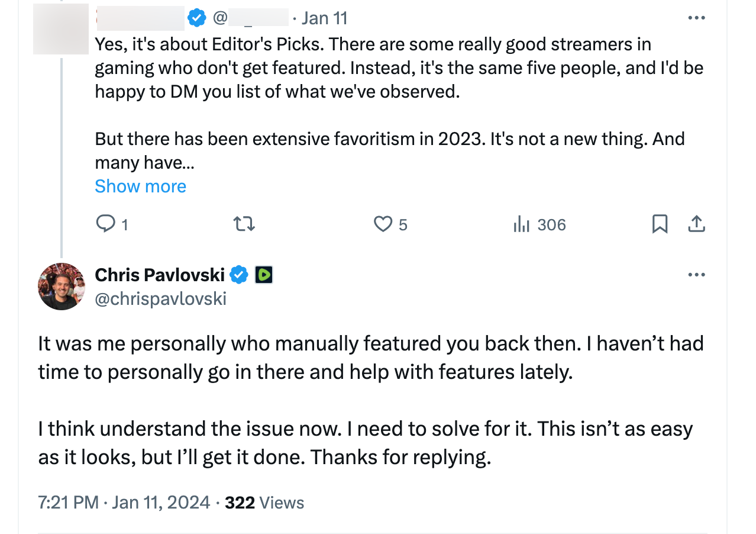Screen dimensions: 756x534
Task: Click the tweet text about manually featuring
Action: (x=370, y=357)
